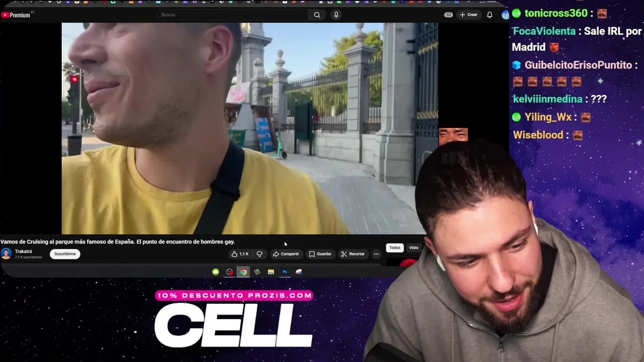Click chat username tonicross360

[556, 14]
